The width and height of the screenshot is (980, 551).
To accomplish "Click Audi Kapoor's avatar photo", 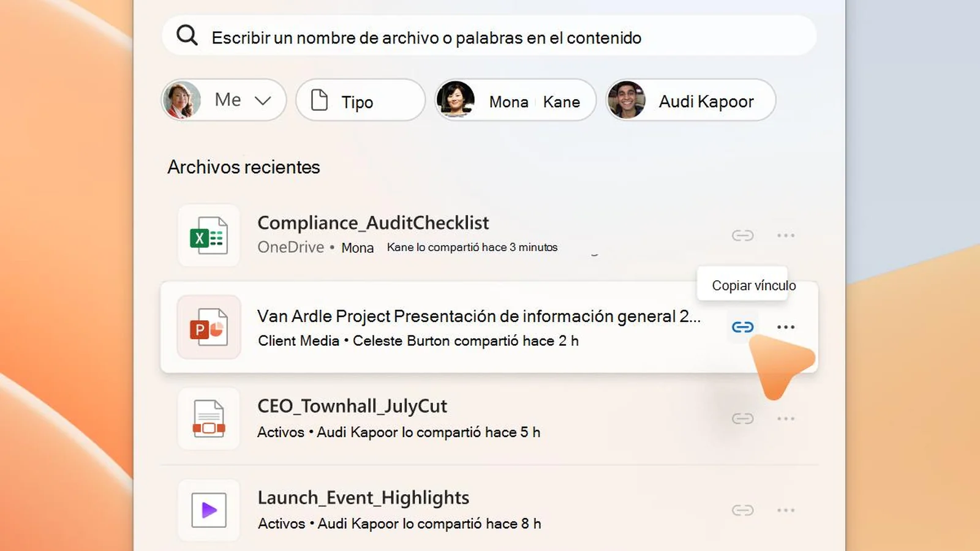I will click(x=626, y=100).
